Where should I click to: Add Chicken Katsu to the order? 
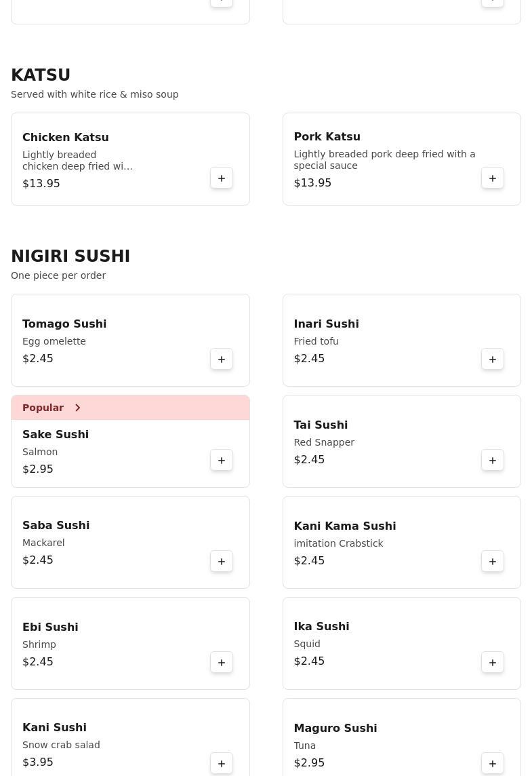[222, 178]
